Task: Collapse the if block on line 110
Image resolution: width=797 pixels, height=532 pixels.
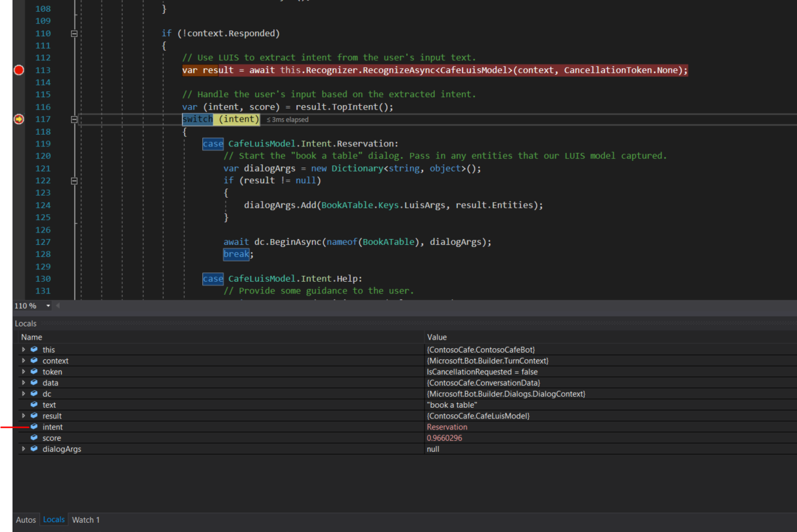Action: 74,33
